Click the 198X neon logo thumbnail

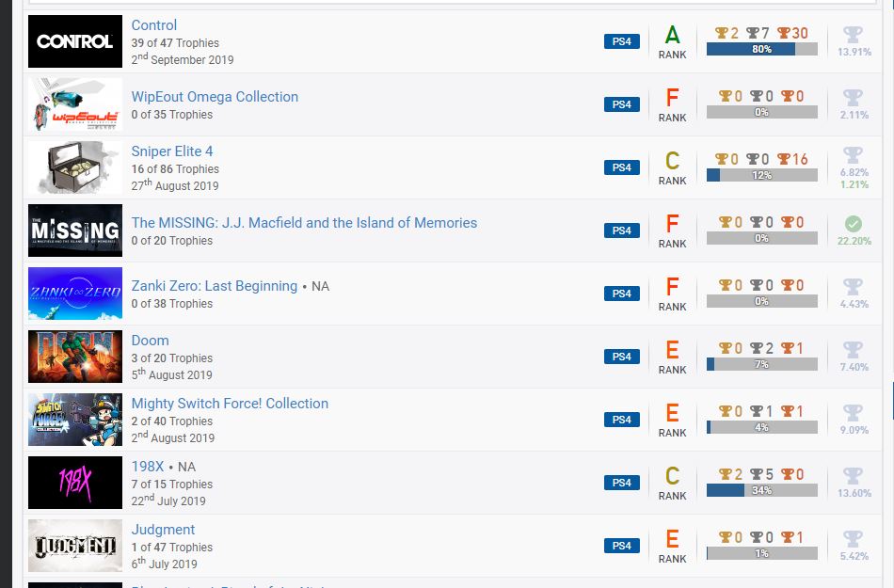point(75,483)
